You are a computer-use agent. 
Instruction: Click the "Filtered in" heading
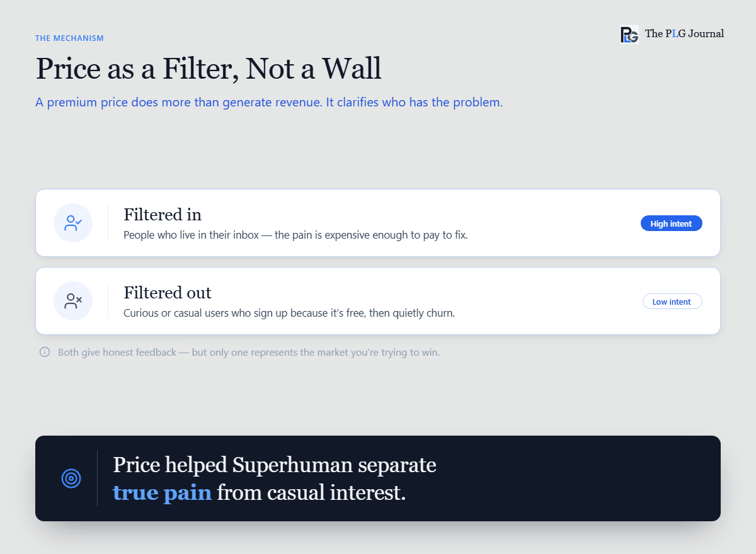(x=163, y=215)
